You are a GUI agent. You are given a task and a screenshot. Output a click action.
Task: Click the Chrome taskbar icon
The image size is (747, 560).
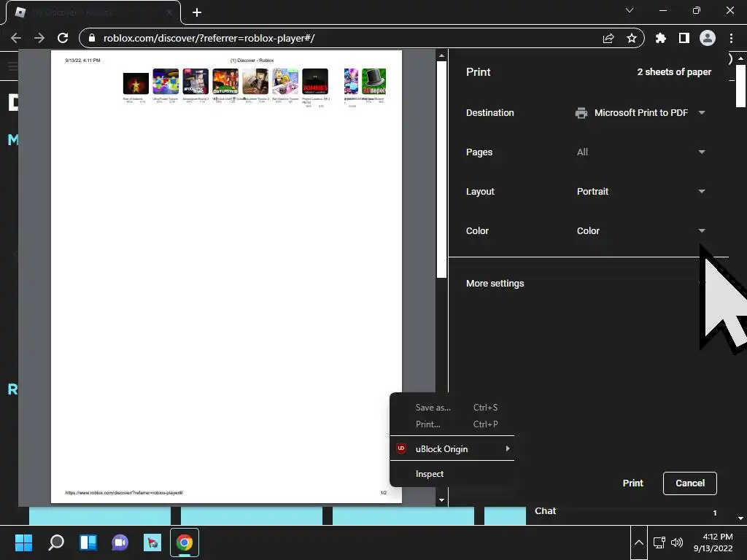tap(185, 542)
